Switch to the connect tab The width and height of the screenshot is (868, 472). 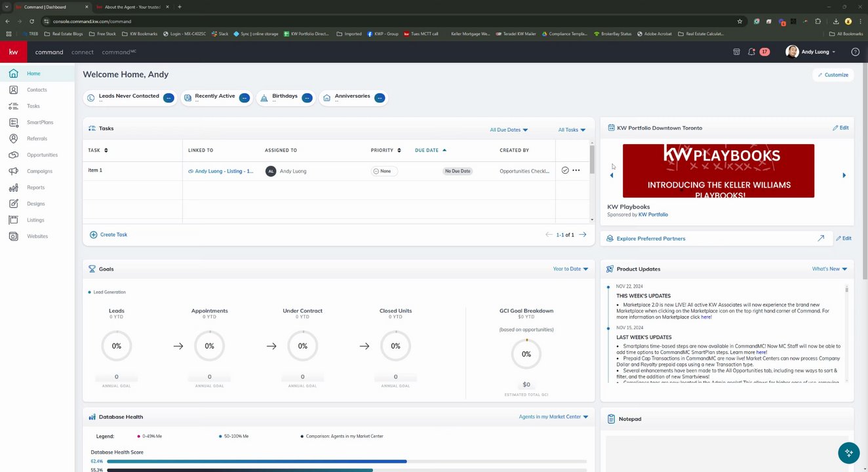click(x=83, y=52)
